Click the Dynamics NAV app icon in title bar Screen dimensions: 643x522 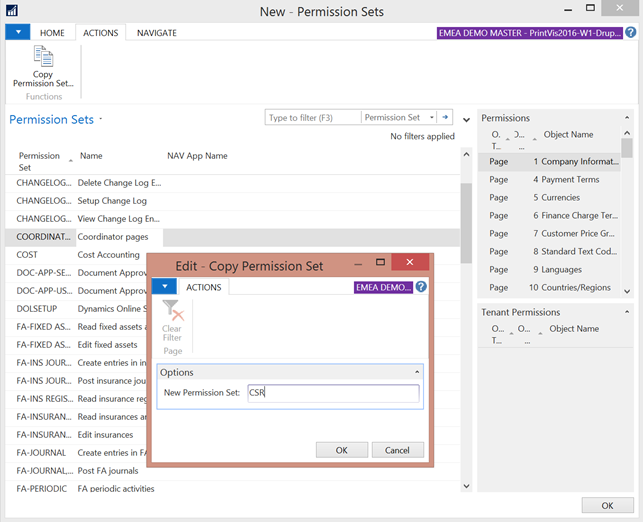click(x=12, y=10)
